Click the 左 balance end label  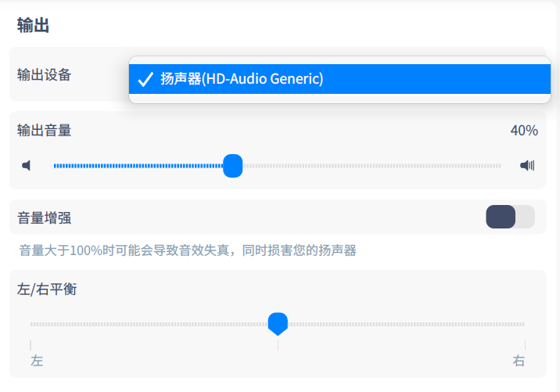point(37,361)
